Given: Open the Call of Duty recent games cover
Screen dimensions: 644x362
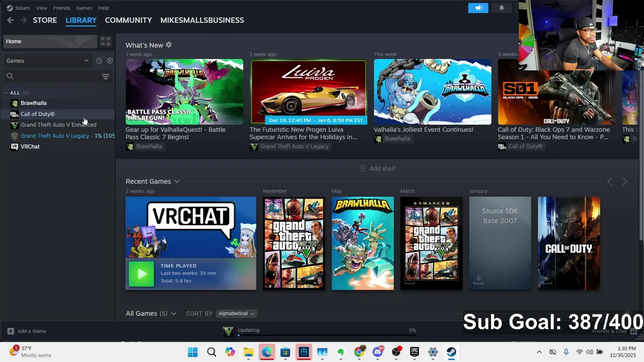Looking at the screenshot, I should 569,243.
